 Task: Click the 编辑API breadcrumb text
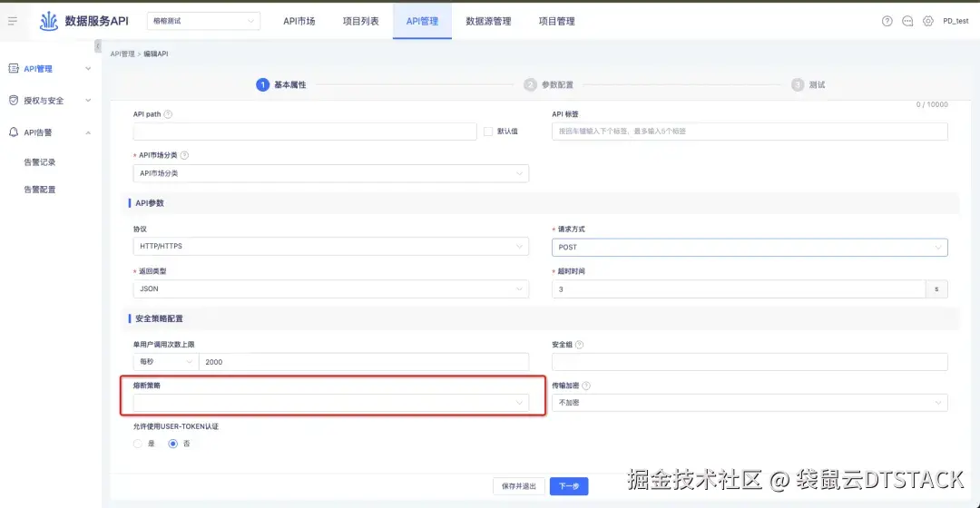point(156,54)
